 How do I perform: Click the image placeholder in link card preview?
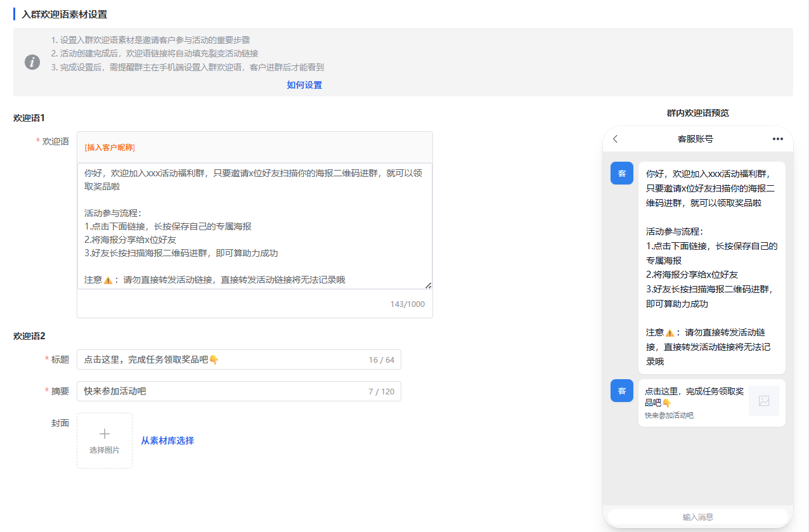tap(764, 401)
